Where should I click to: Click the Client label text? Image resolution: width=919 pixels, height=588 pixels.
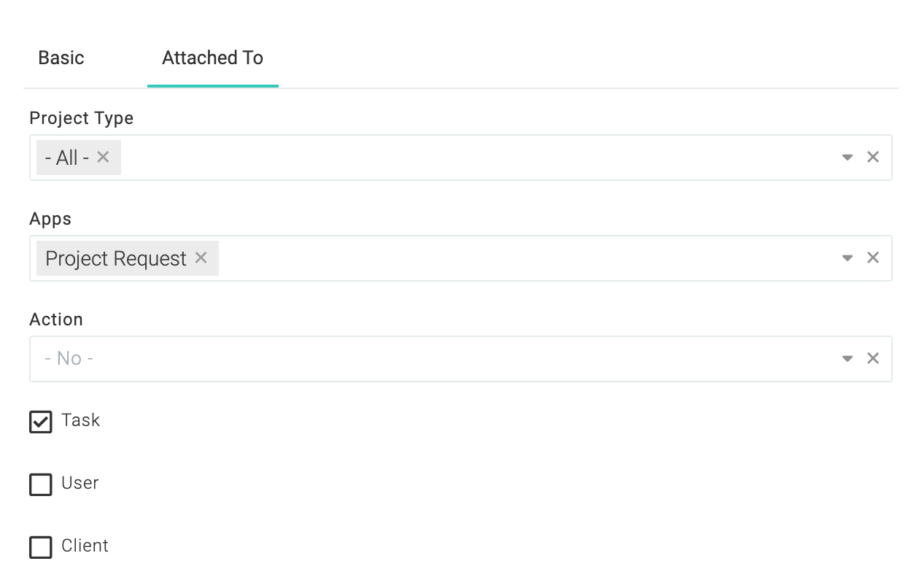tap(85, 546)
